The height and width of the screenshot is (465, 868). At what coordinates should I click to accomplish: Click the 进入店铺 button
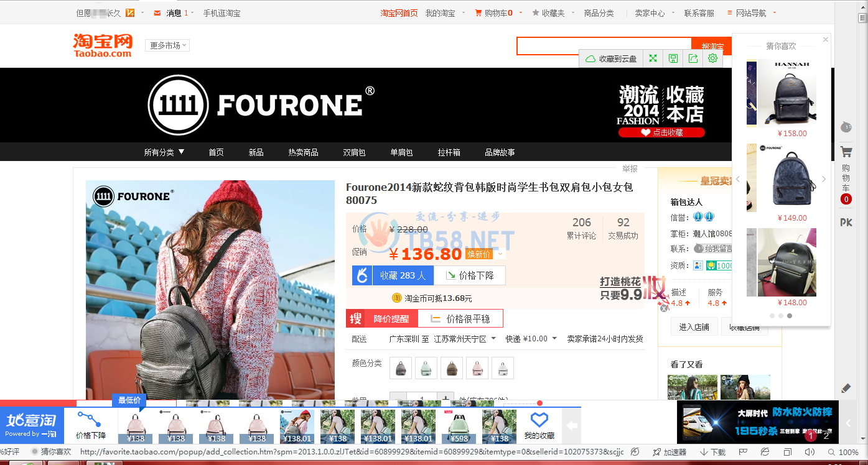click(694, 327)
